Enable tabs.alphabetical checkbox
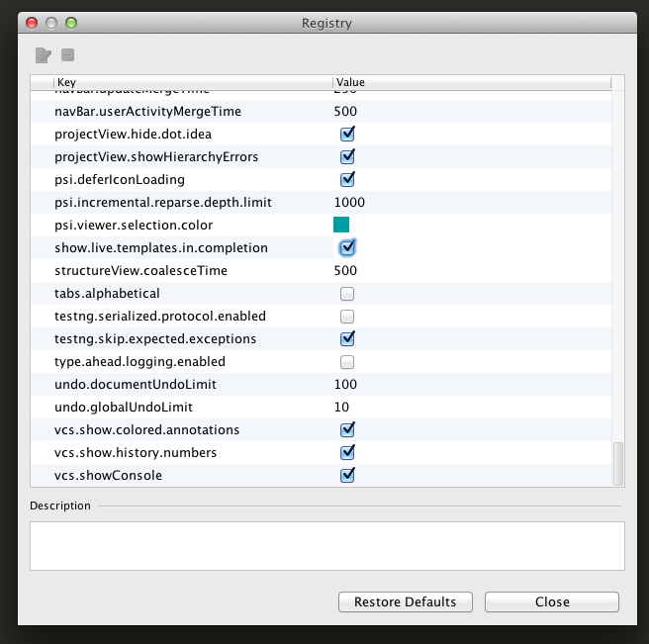Viewport: 649px width, 644px height. [347, 294]
